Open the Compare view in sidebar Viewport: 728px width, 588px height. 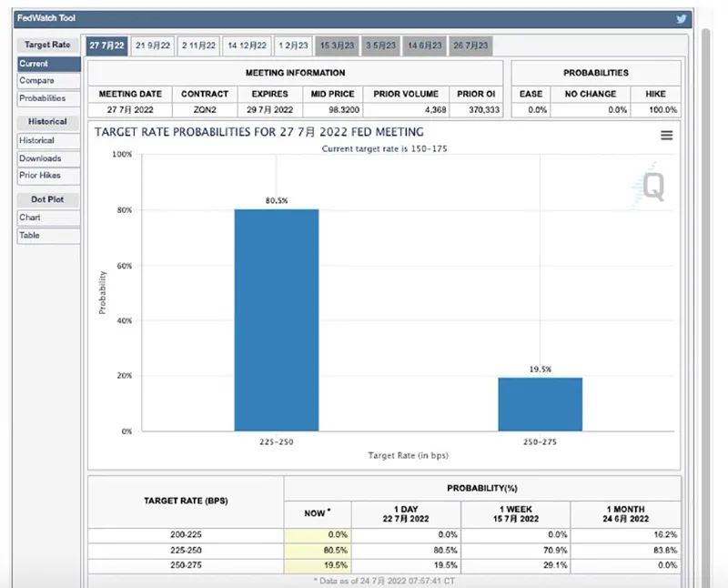click(49, 81)
